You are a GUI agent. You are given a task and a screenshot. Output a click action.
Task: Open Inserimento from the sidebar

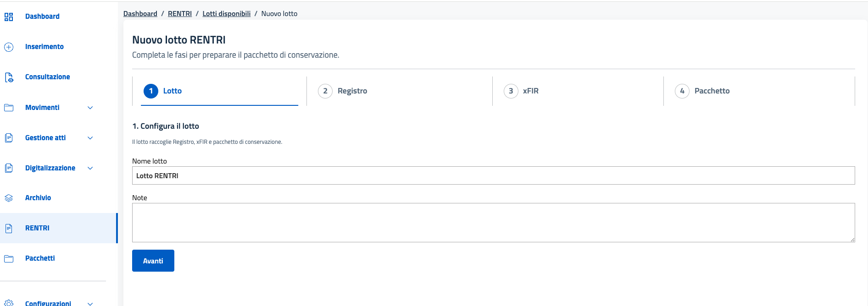45,47
